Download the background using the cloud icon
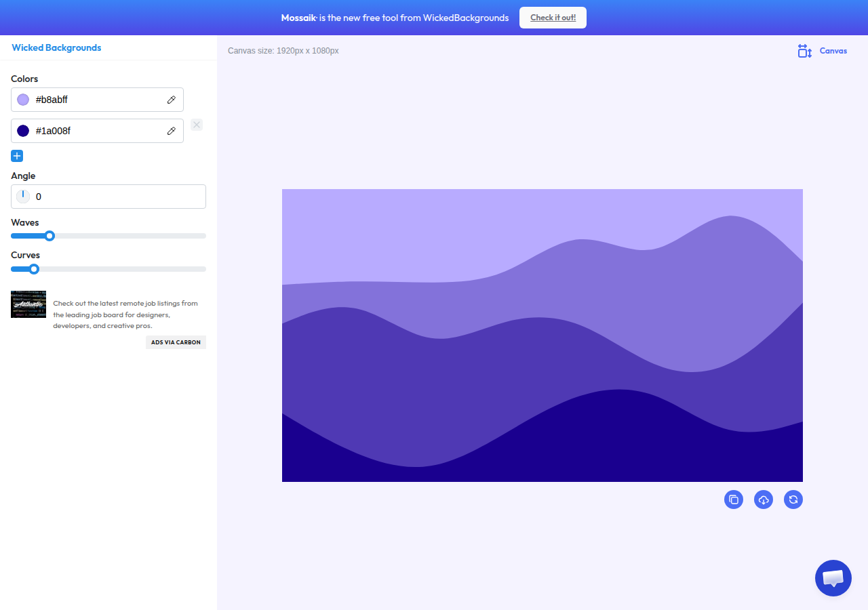This screenshot has width=868, height=610. pyautogui.click(x=764, y=500)
